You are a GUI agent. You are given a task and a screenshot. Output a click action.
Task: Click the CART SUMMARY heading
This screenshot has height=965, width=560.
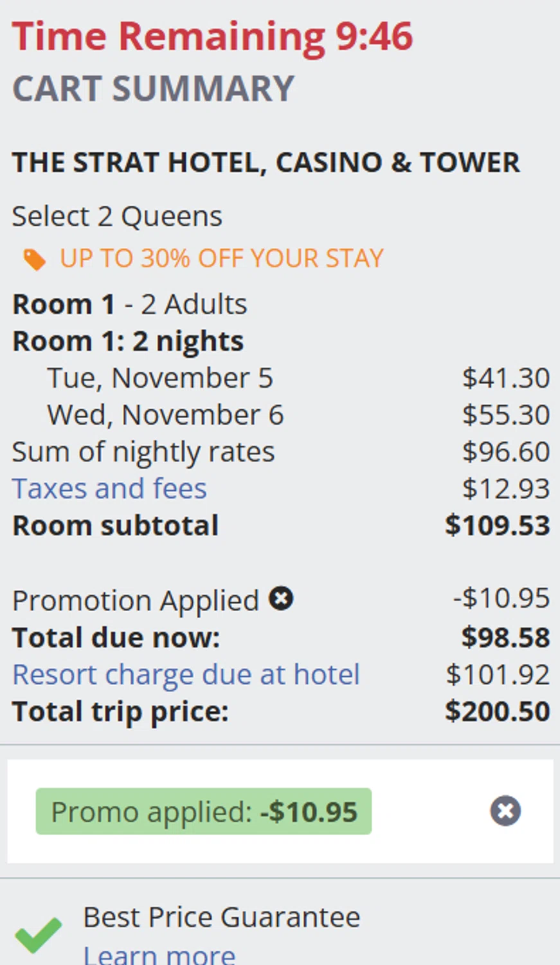click(153, 89)
